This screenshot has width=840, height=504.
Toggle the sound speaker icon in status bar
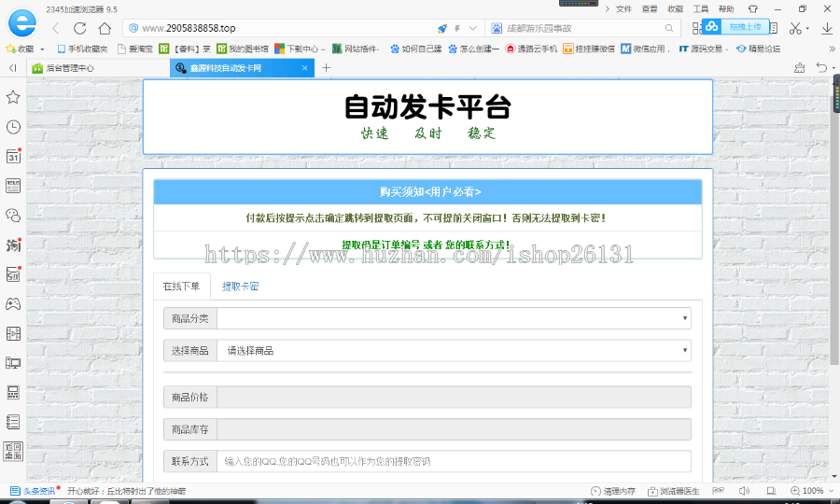point(744,491)
